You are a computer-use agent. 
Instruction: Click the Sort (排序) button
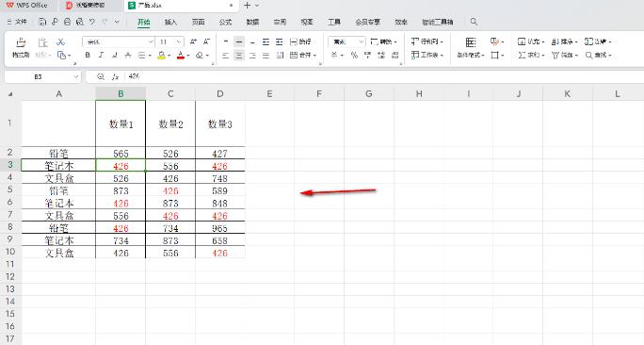(564, 41)
